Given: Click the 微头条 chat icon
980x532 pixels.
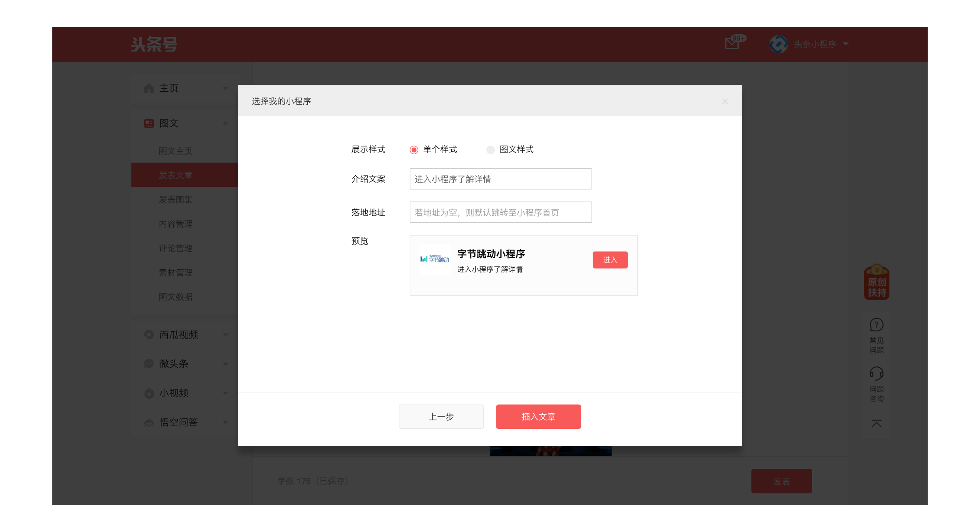Looking at the screenshot, I should (149, 364).
